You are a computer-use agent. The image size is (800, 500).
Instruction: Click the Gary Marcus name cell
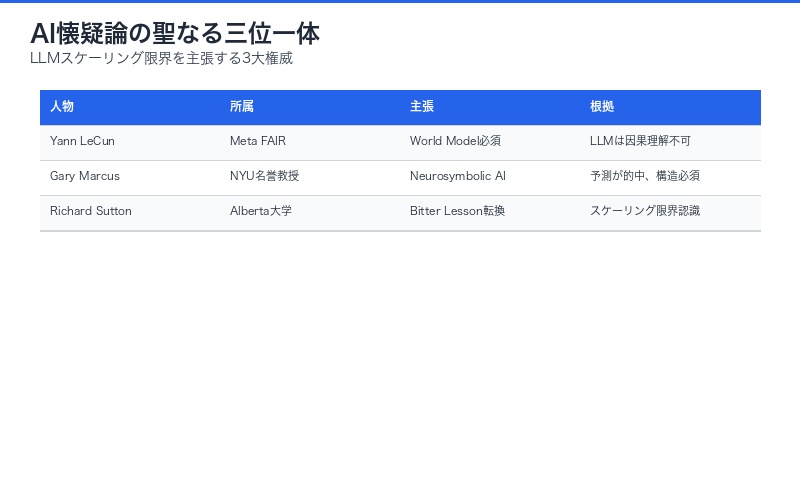(85, 176)
